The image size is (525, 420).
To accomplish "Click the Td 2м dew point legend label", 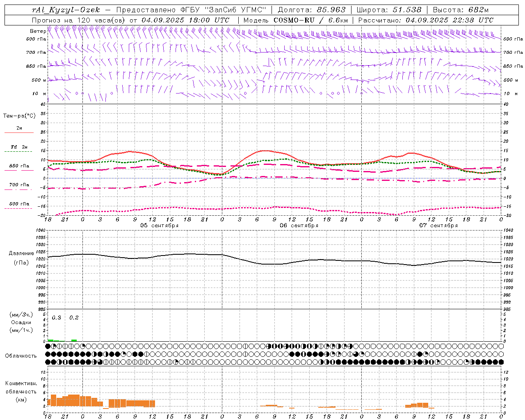I will [x=19, y=147].
